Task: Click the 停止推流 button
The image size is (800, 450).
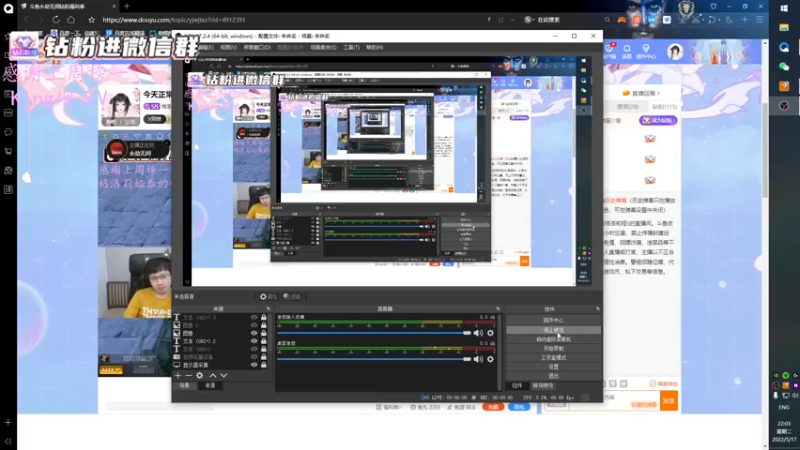Action: (x=553, y=330)
